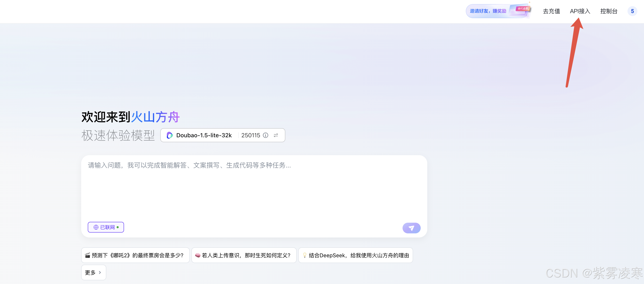644x284 pixels.
Task: Click the lightbulb icon on DeepSeek suggestion
Action: (304, 255)
